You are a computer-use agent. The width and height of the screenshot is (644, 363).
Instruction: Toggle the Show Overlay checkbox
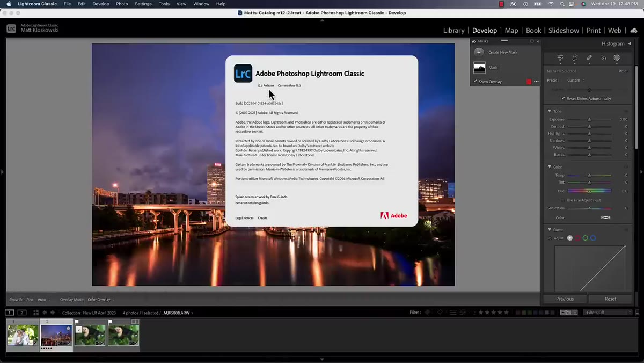(475, 82)
